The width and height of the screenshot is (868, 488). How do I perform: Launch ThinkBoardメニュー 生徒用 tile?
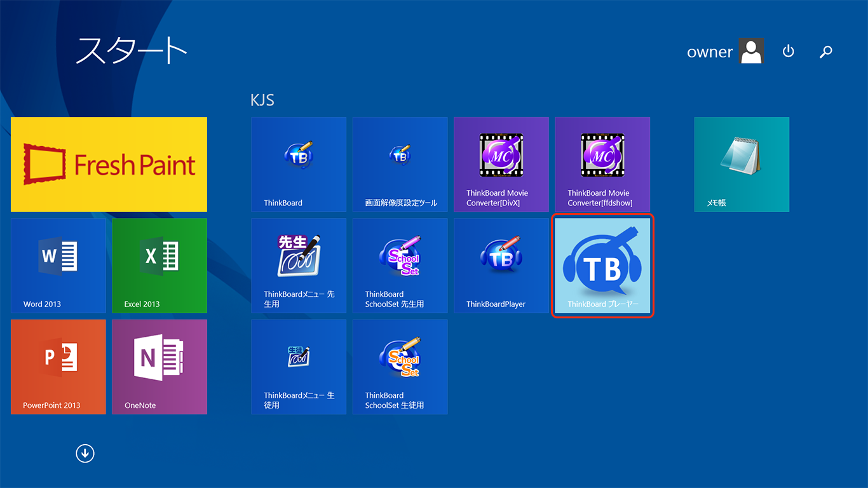[299, 367]
